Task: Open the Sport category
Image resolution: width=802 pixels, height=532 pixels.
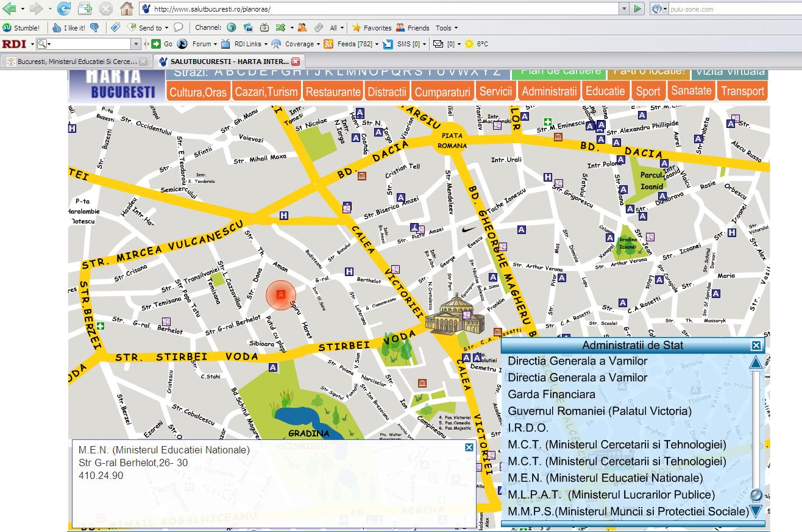Action: pos(648,91)
